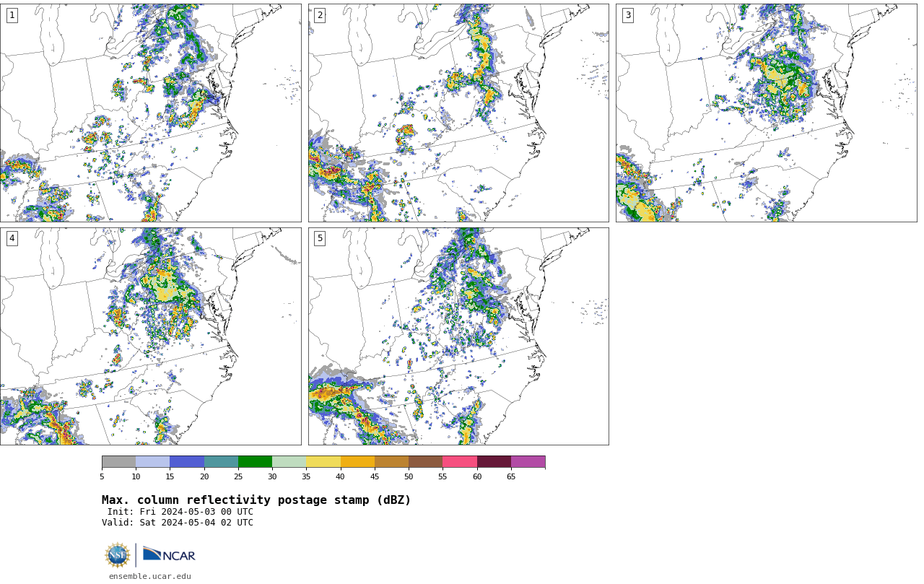Click the gray 5-10 dBZ color swatch
924x584 pixels.
coord(118,462)
